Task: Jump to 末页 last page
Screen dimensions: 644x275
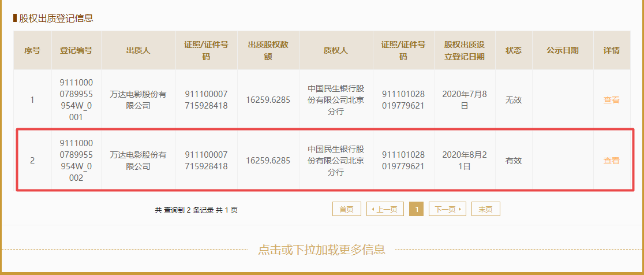Action: click(485, 209)
